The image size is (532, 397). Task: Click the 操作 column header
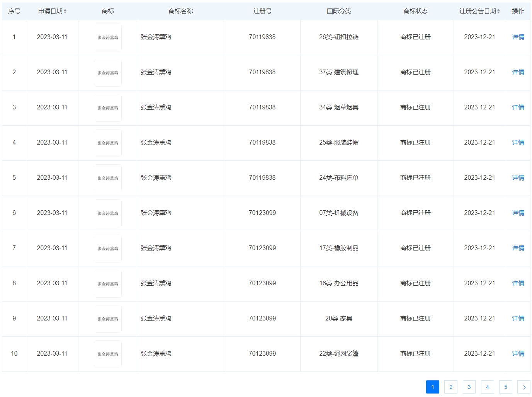(518, 11)
